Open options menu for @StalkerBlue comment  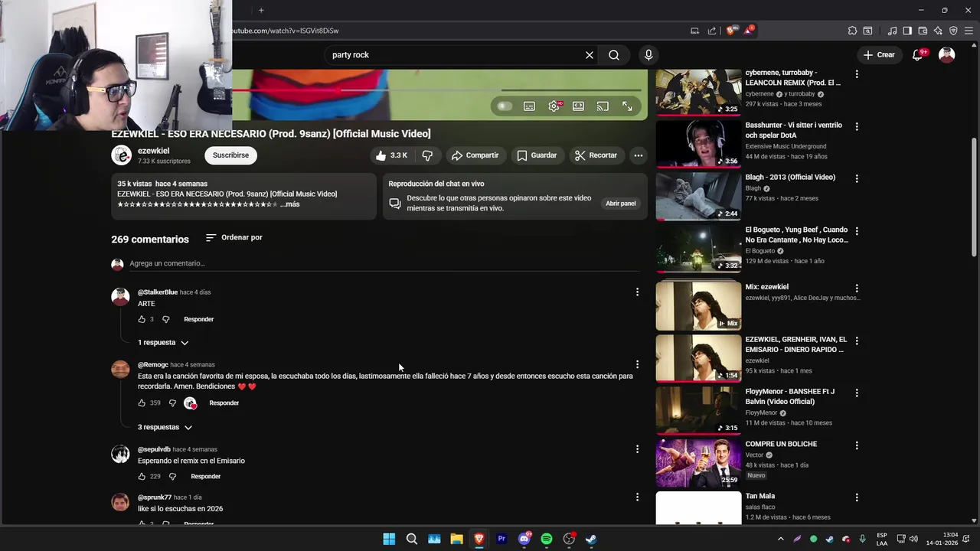[637, 292]
